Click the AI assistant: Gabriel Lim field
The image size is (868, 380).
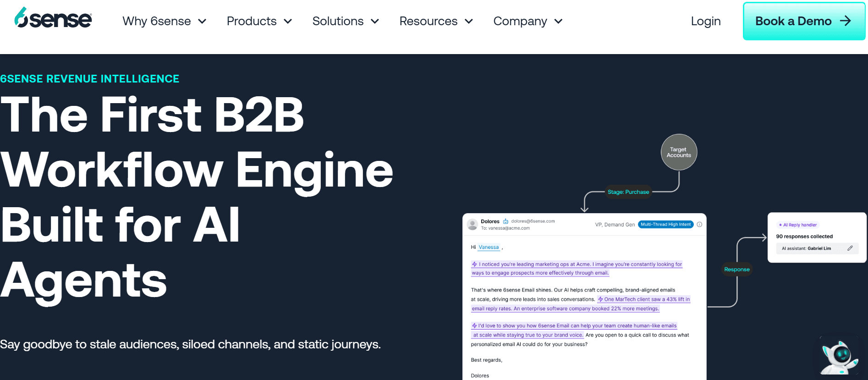(817, 248)
